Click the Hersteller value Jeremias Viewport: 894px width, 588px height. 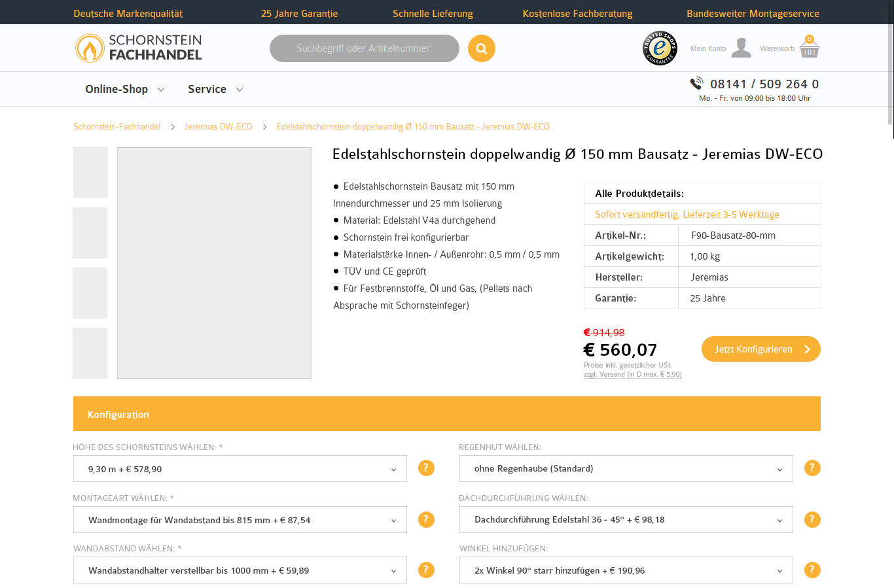pos(709,277)
